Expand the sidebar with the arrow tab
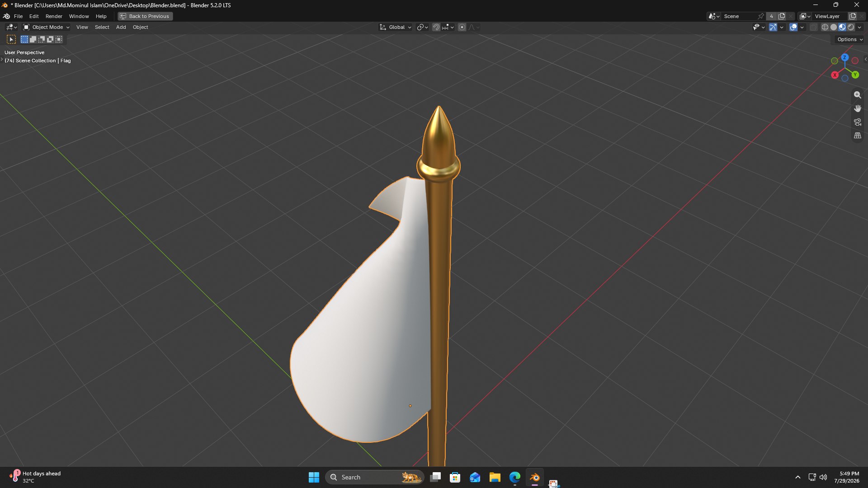 [x=865, y=59]
